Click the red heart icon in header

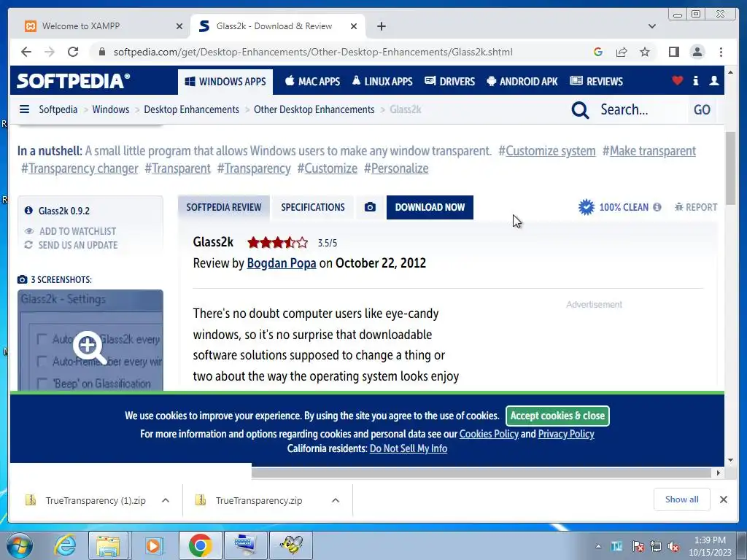(677, 80)
